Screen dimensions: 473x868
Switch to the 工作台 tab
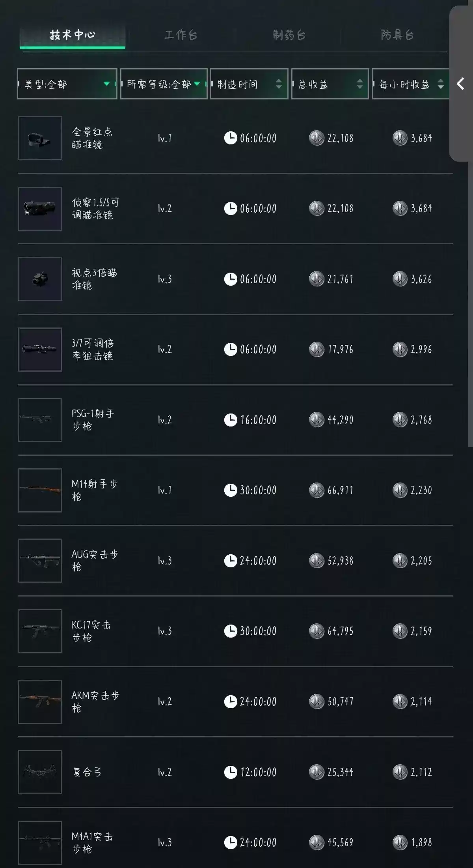181,35
